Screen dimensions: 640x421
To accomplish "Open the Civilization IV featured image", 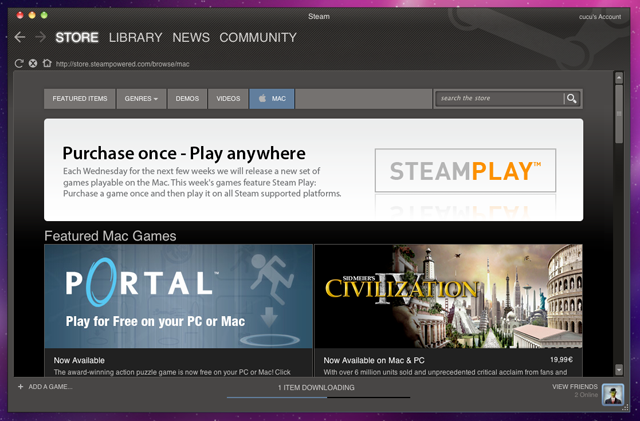I will point(449,296).
